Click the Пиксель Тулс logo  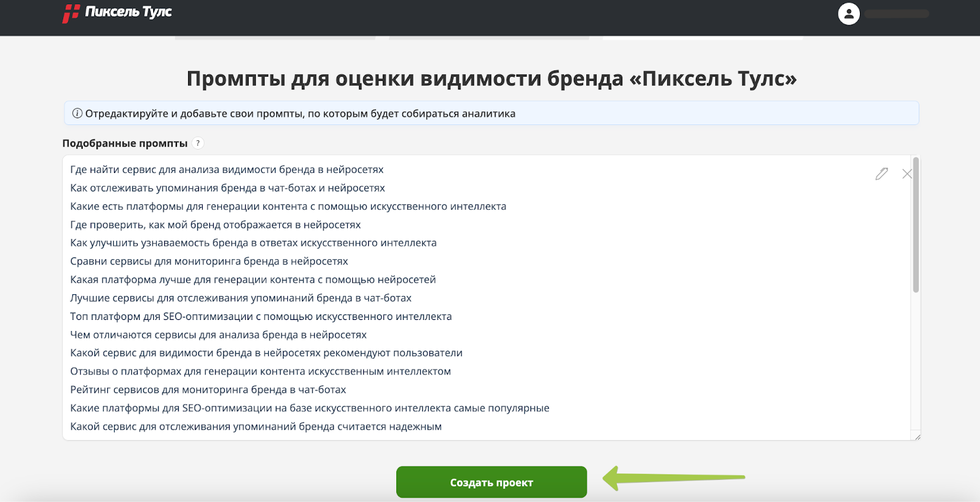(x=117, y=13)
